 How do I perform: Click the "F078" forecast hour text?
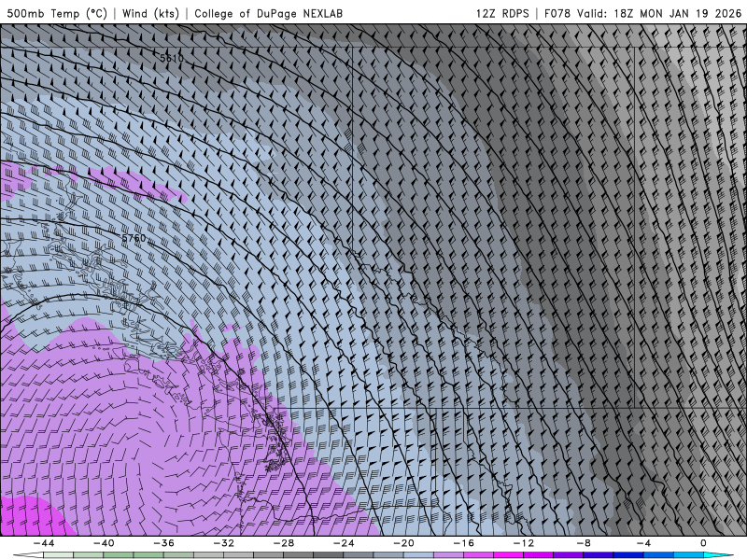pos(557,13)
